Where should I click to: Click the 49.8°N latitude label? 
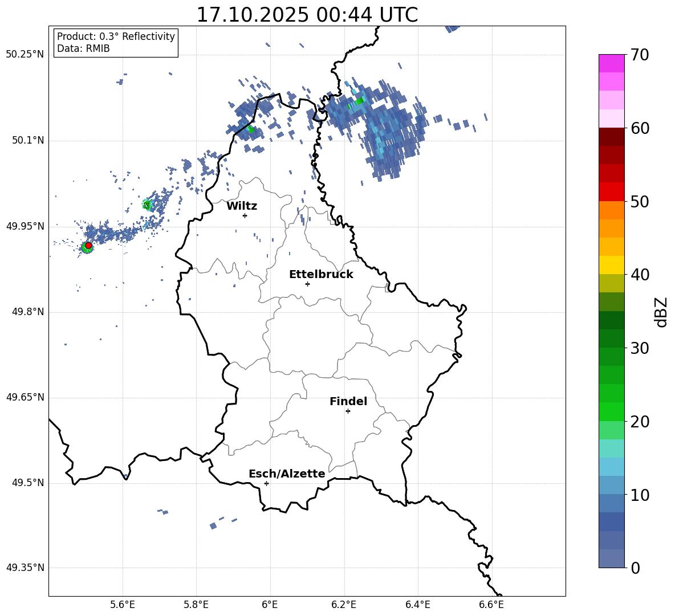coord(28,312)
